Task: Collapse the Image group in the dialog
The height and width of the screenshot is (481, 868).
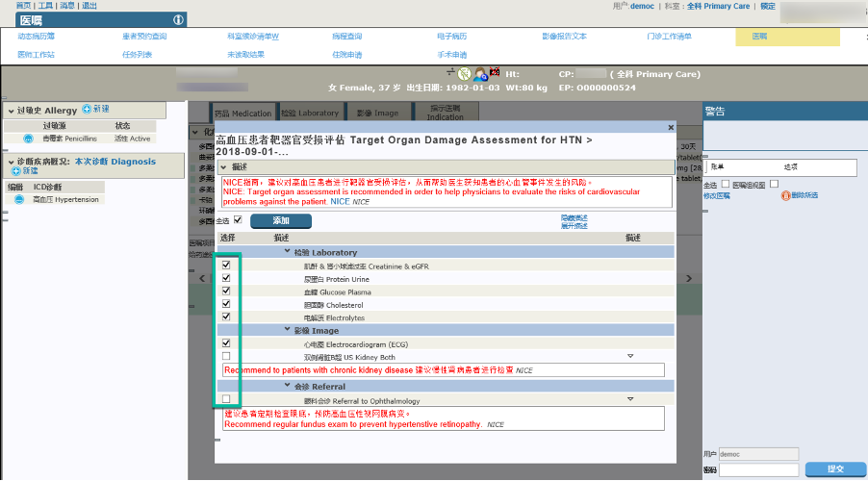Action: (x=287, y=329)
